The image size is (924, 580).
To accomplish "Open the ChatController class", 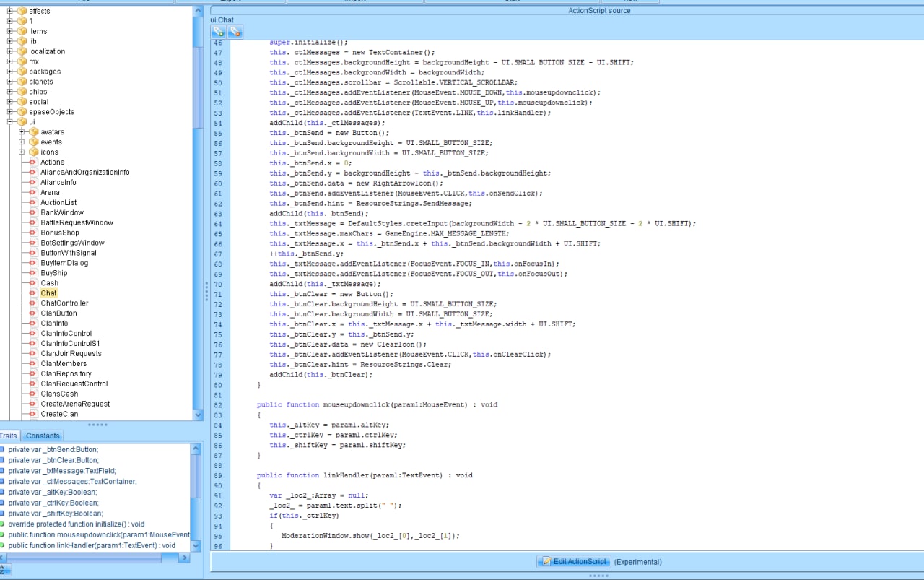I will [x=65, y=303].
